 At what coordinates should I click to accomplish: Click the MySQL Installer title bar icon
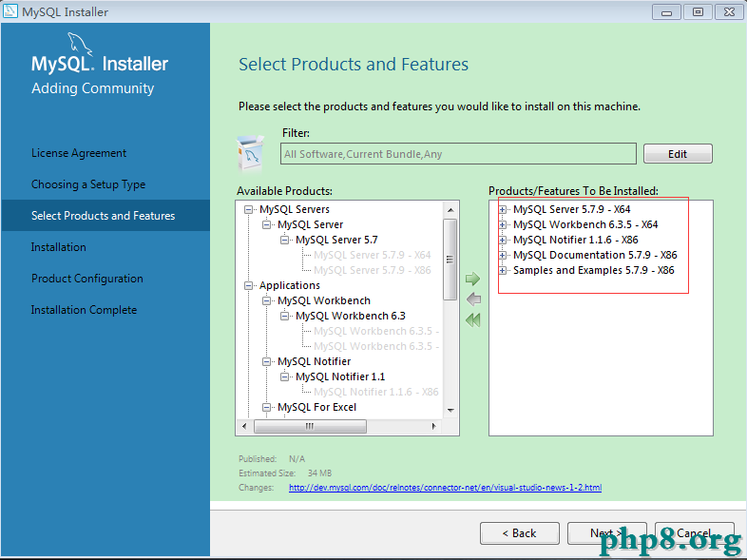10,11
